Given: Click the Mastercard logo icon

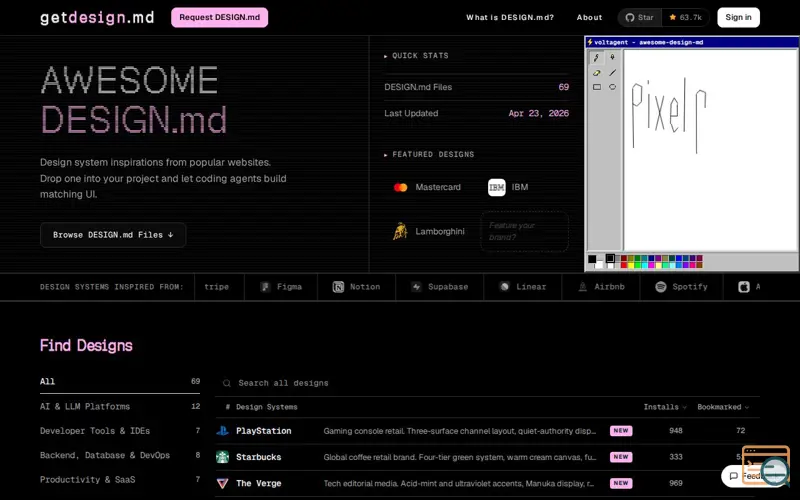Looking at the screenshot, I should coord(401,187).
